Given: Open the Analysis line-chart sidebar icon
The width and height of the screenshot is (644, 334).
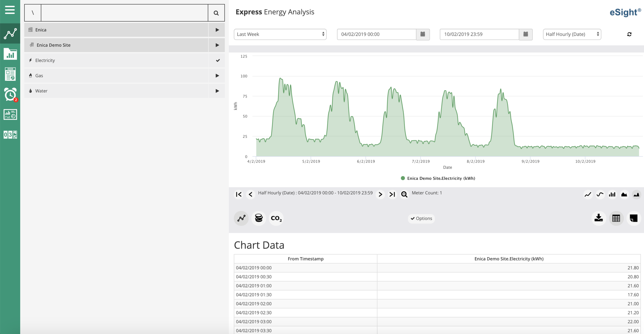Looking at the screenshot, I should click(10, 34).
